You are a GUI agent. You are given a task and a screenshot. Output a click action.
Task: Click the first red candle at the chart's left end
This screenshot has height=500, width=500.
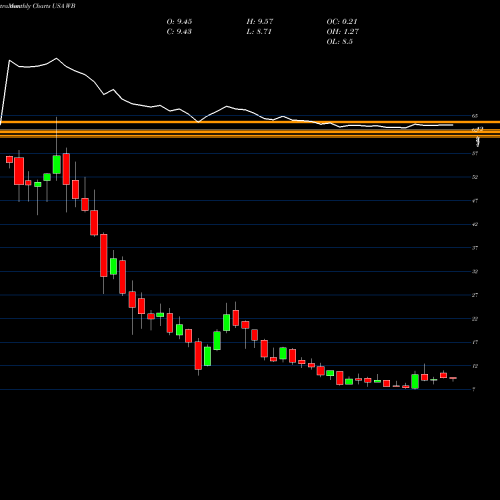[9, 159]
